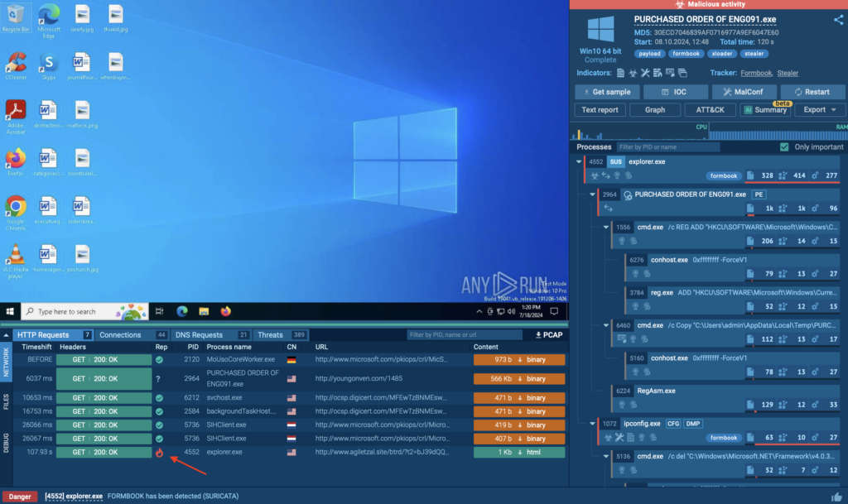The image size is (848, 504).
Task: Click the Filter by PID, name or url field
Action: [x=465, y=335]
